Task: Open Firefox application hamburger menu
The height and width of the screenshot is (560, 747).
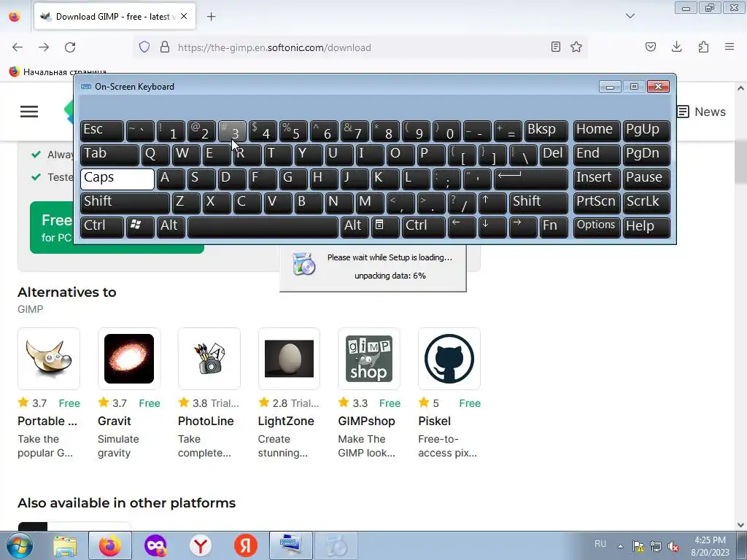Action: click(x=729, y=47)
